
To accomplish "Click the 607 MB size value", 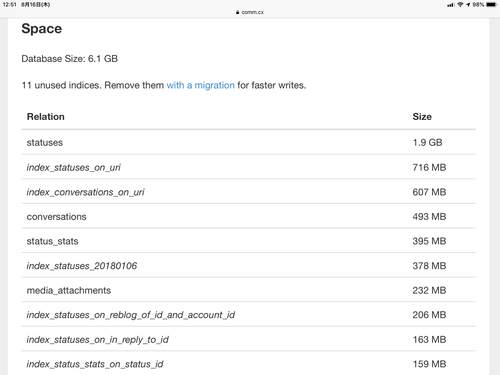I will tap(429, 192).
